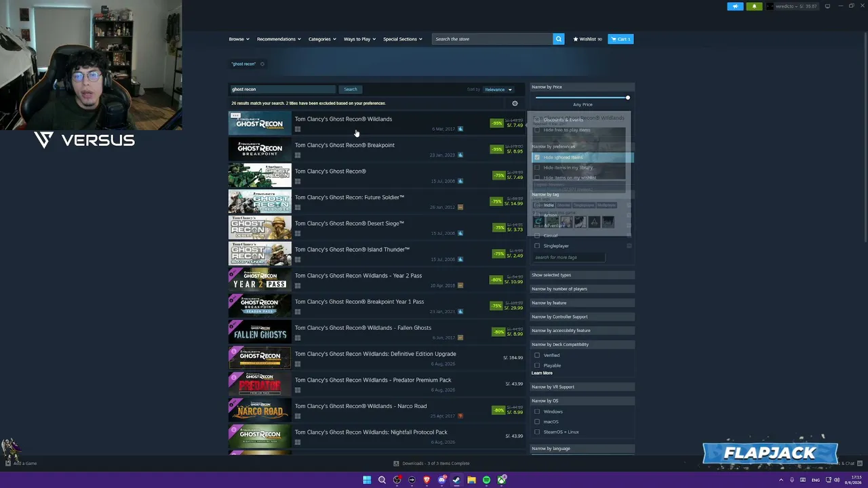Check the Playable Deck compatibility box
This screenshot has width=868, height=488.
click(x=537, y=365)
